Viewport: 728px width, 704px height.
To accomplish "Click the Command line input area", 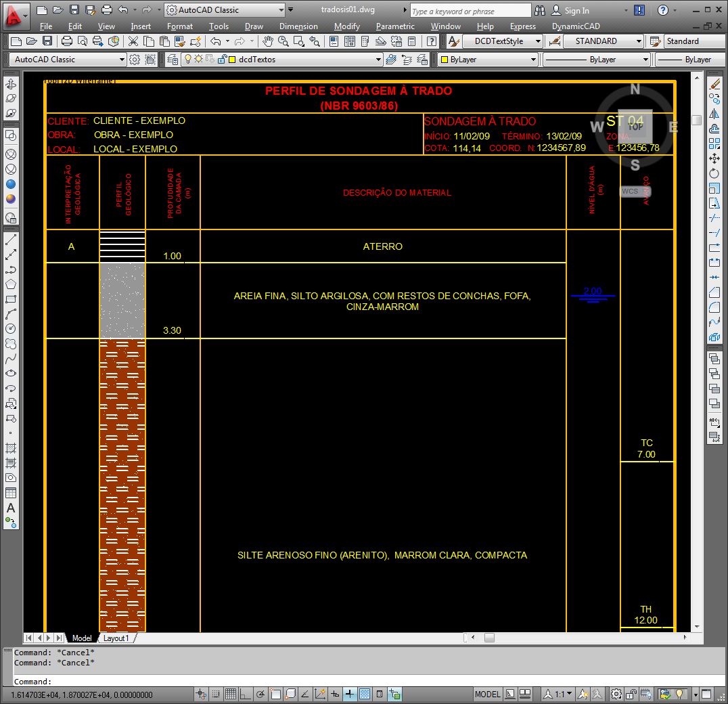I will coord(369,681).
